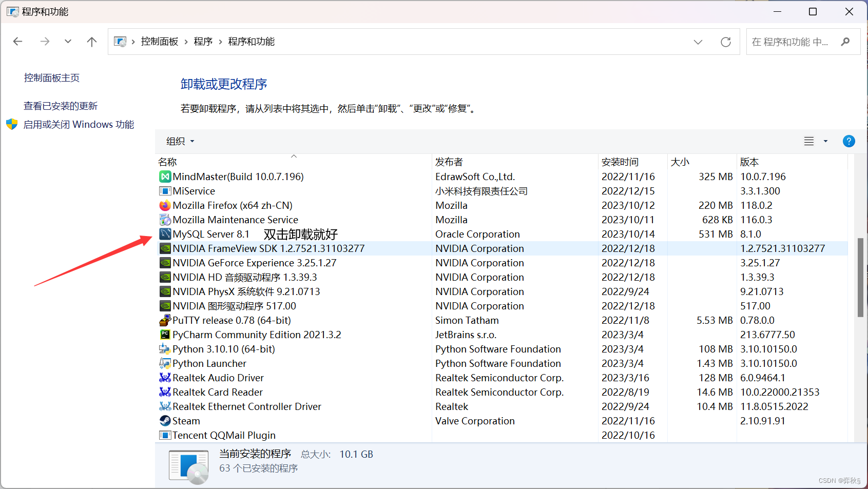Open 查看已安装的更新 link
Screen dimensions: 868x489
coord(61,106)
